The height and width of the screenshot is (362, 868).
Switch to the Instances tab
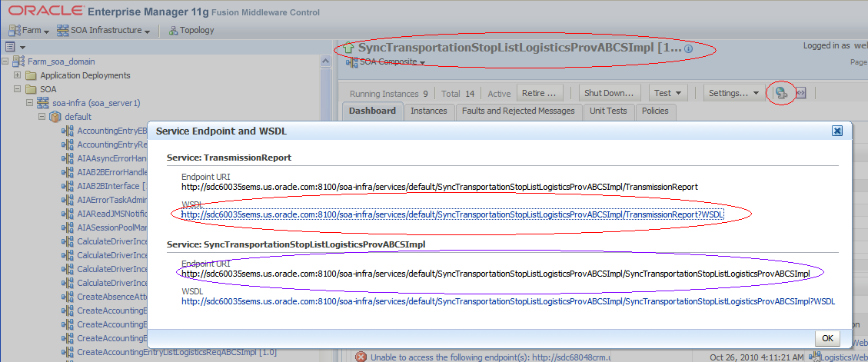point(429,111)
